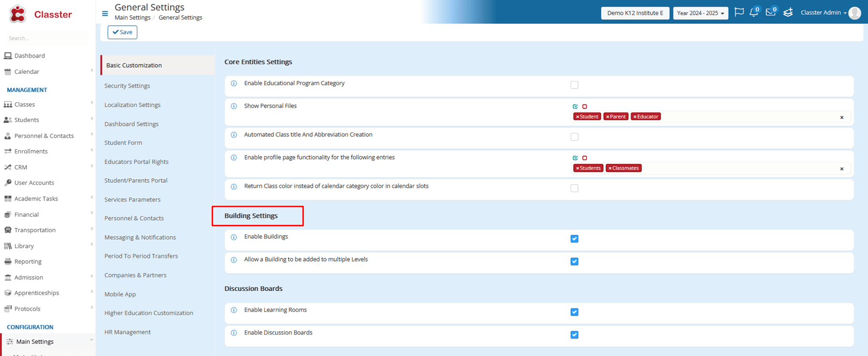The image size is (868, 356).
Task: Click the Dashboard sidebar icon
Action: pos(8,56)
